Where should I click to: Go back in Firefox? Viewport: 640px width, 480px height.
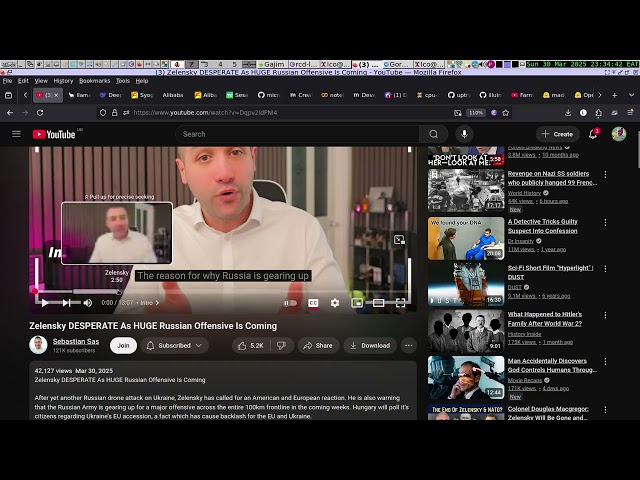click(x=10, y=113)
